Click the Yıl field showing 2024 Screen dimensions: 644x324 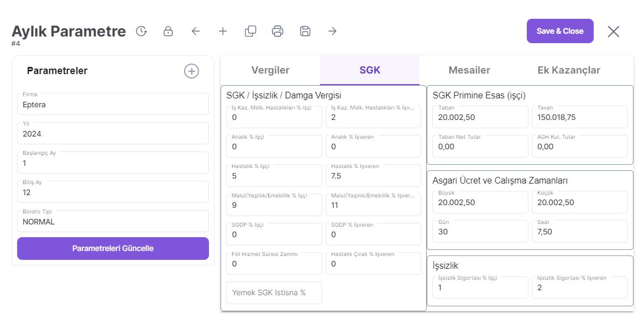coord(113,134)
